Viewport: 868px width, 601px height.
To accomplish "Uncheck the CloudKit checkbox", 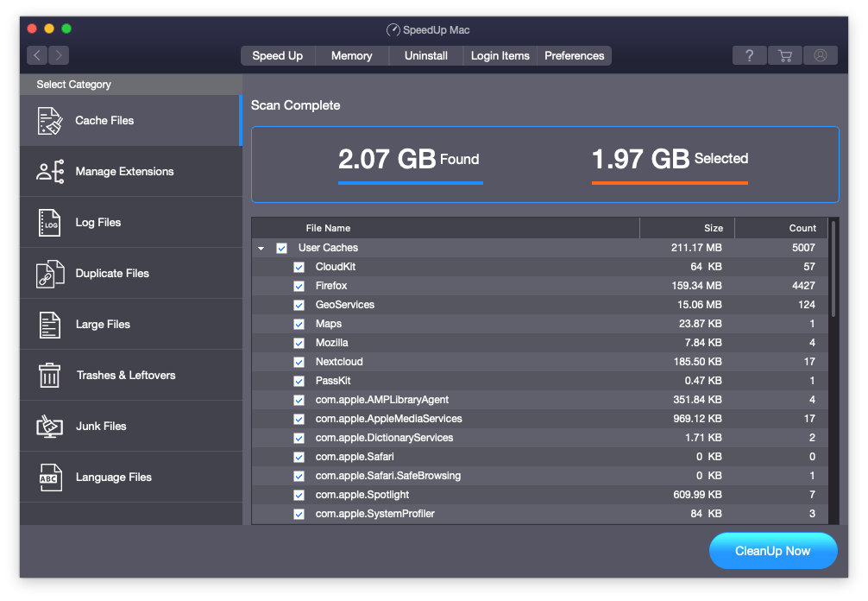I will (299, 267).
